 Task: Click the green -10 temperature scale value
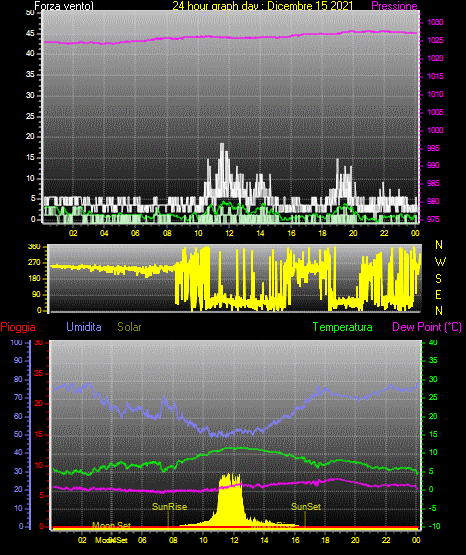click(434, 526)
